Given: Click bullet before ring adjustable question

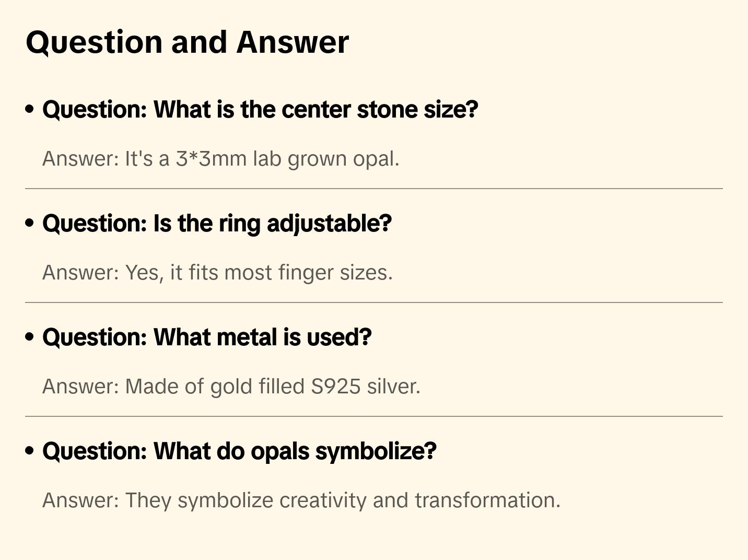Looking at the screenshot, I should tap(30, 223).
